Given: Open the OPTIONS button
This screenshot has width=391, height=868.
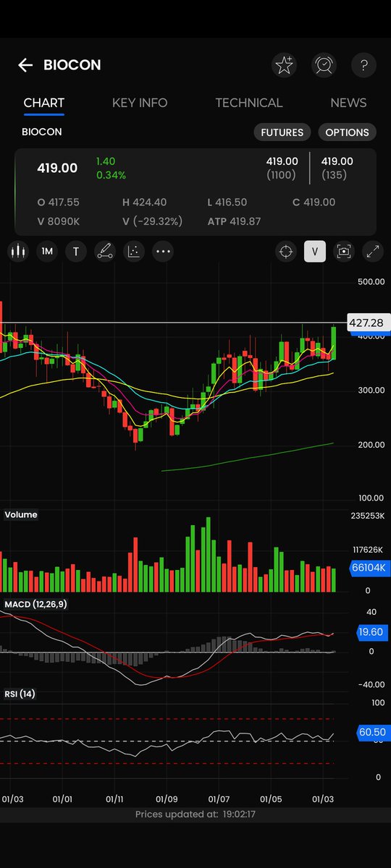Looking at the screenshot, I should coord(347,132).
